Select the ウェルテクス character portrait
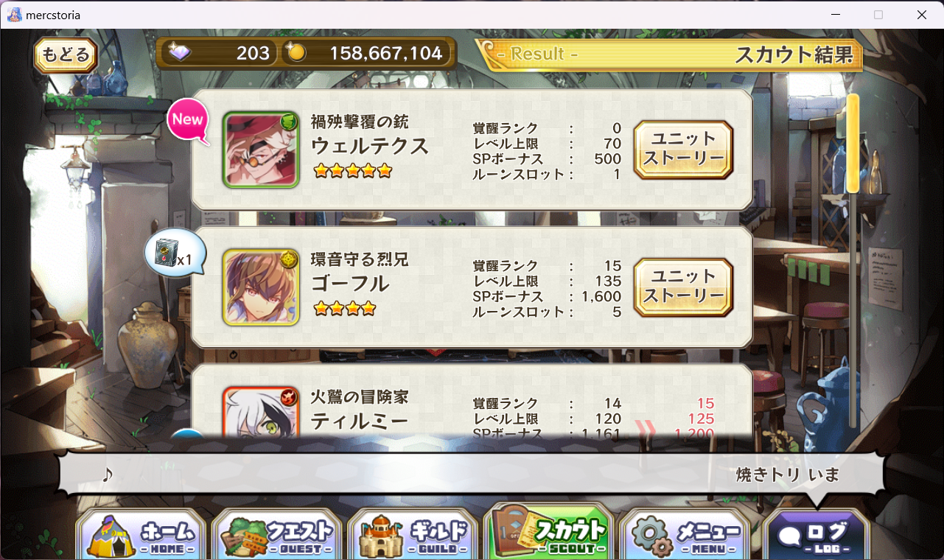 pos(261,150)
